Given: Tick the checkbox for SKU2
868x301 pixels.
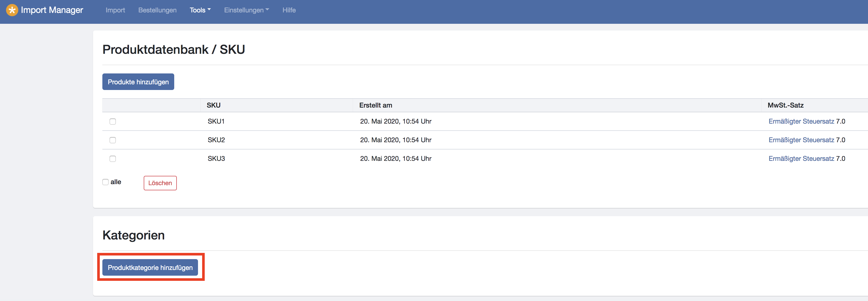Looking at the screenshot, I should (112, 140).
